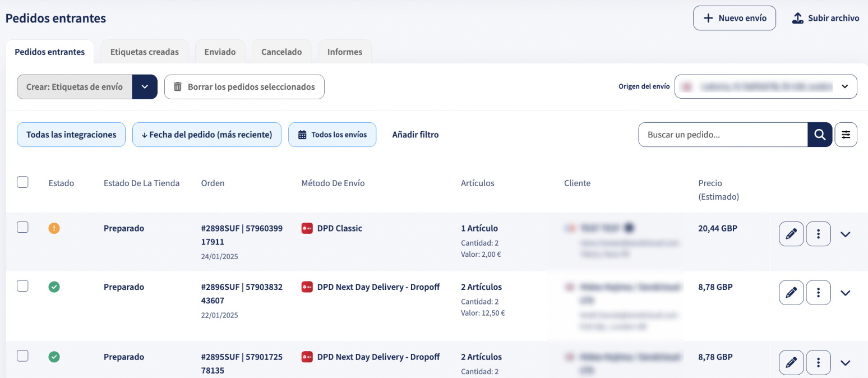This screenshot has width=868, height=378.
Task: Edit order #2896SUF with the pencil icon
Action: coord(791,293)
